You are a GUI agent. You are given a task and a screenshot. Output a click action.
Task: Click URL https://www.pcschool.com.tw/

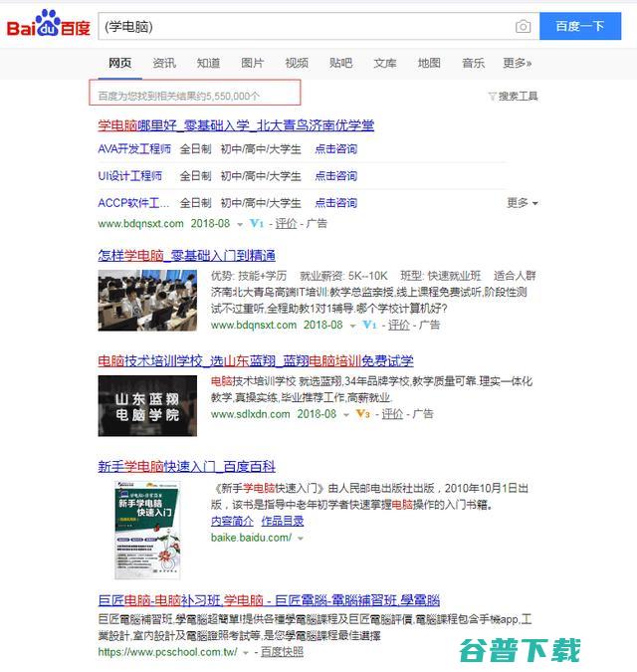tap(167, 652)
